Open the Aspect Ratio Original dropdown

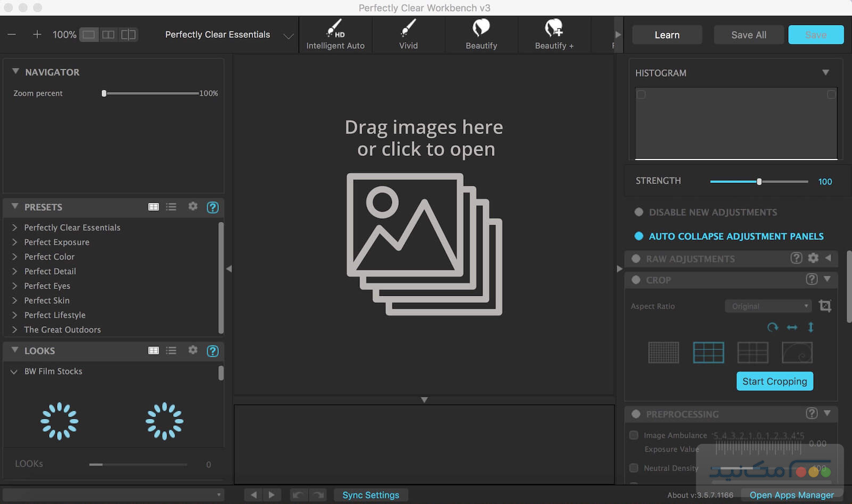(x=768, y=306)
